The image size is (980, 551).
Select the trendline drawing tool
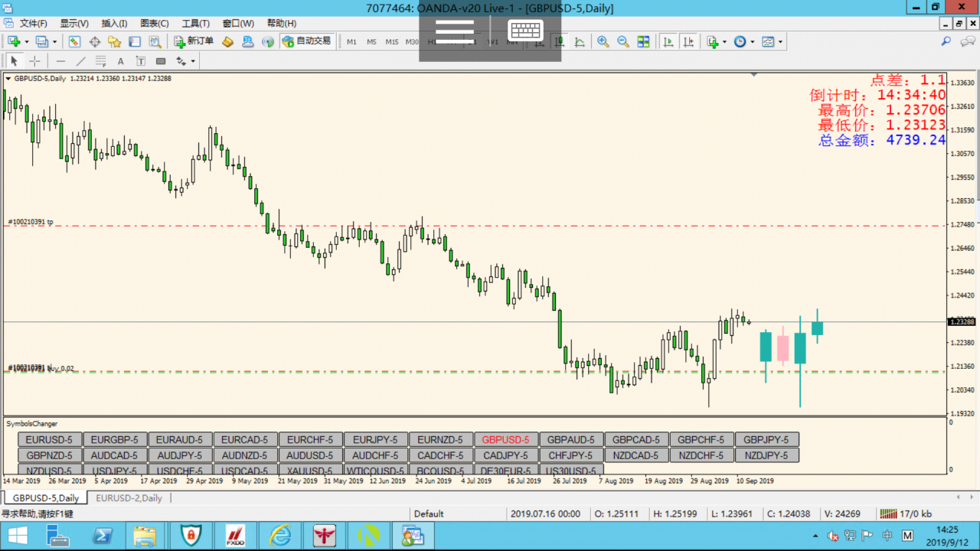coord(81,61)
